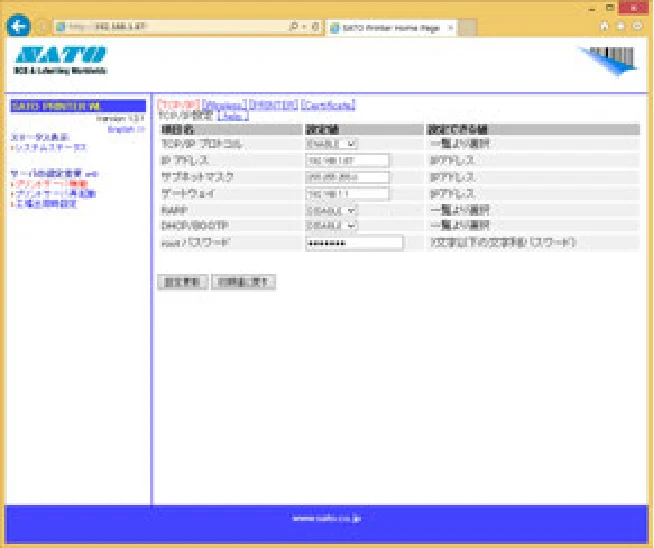Screen dimensions: 654x548
Task: Select the SATO Printer Home Page tab
Action: click(x=391, y=28)
